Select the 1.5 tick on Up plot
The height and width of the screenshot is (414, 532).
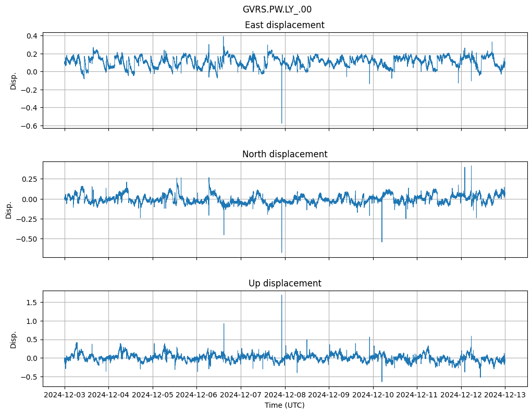point(31,303)
